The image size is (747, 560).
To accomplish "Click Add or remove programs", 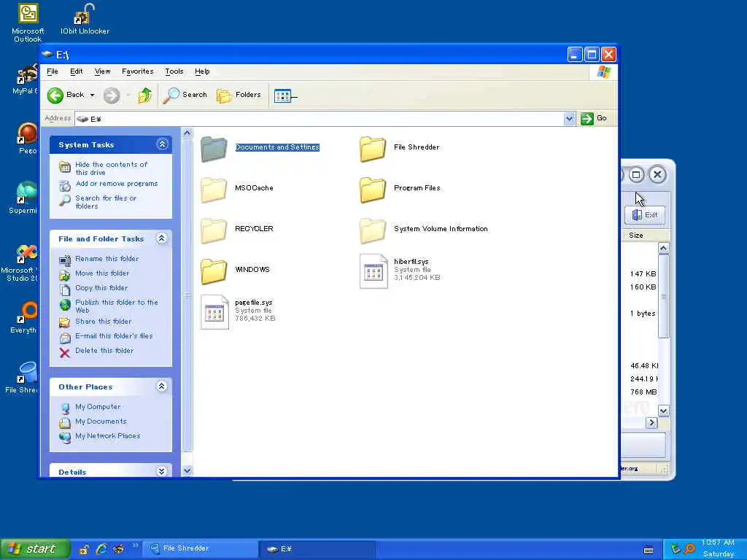I will tap(116, 184).
